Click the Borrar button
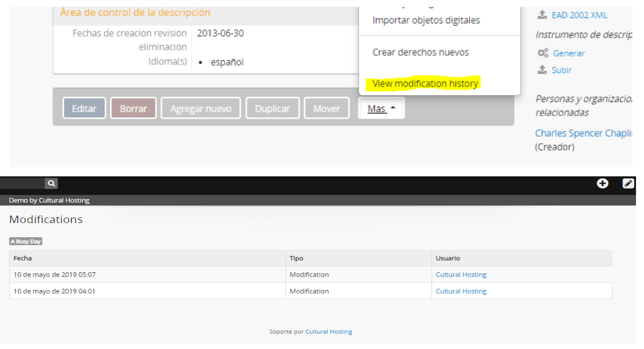This screenshot has height=349, width=644. 133,108
